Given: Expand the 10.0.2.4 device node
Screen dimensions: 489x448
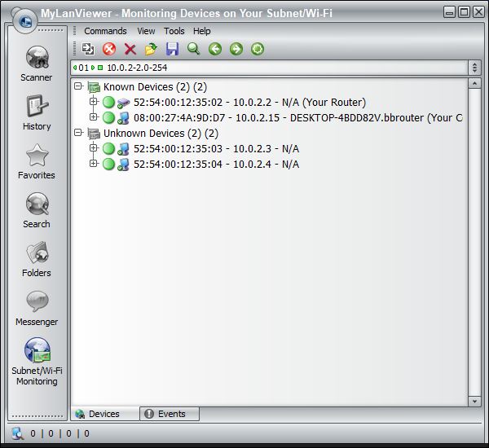Looking at the screenshot, I should tap(93, 164).
